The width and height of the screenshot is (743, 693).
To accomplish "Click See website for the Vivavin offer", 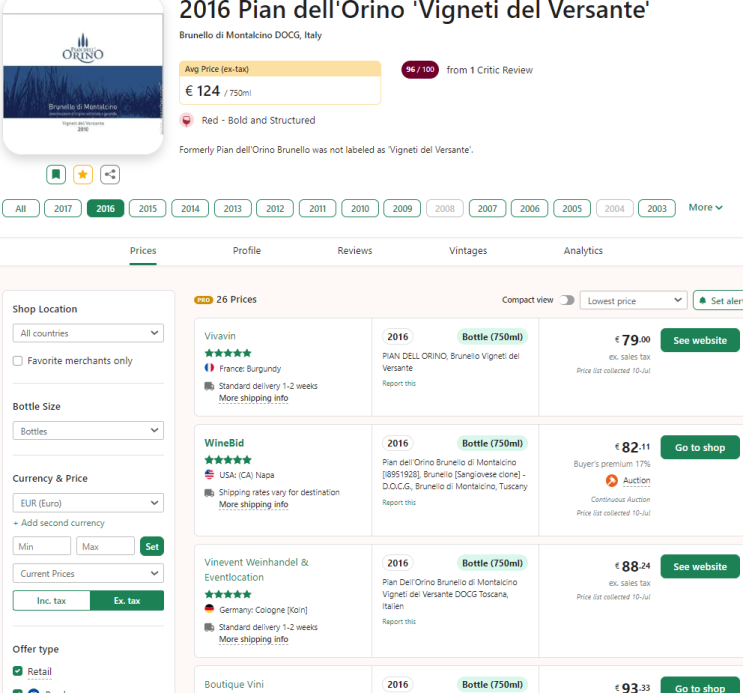I will (x=699, y=340).
